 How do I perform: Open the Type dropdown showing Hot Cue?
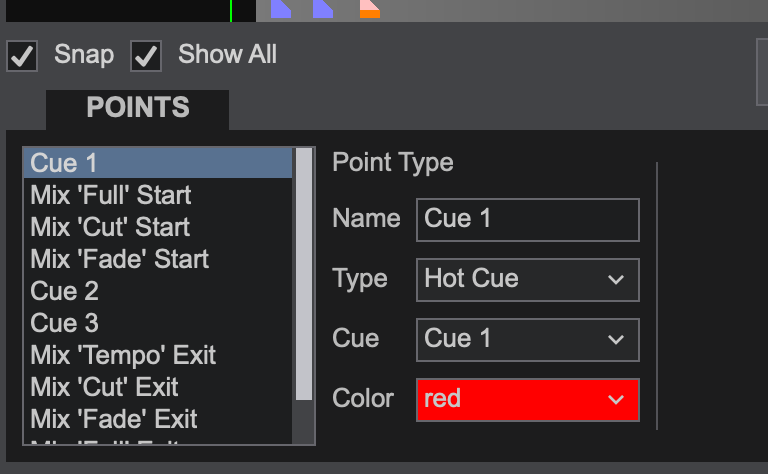point(528,280)
